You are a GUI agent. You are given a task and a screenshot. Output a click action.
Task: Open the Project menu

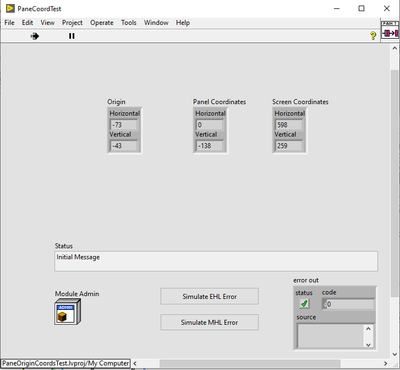click(x=72, y=23)
